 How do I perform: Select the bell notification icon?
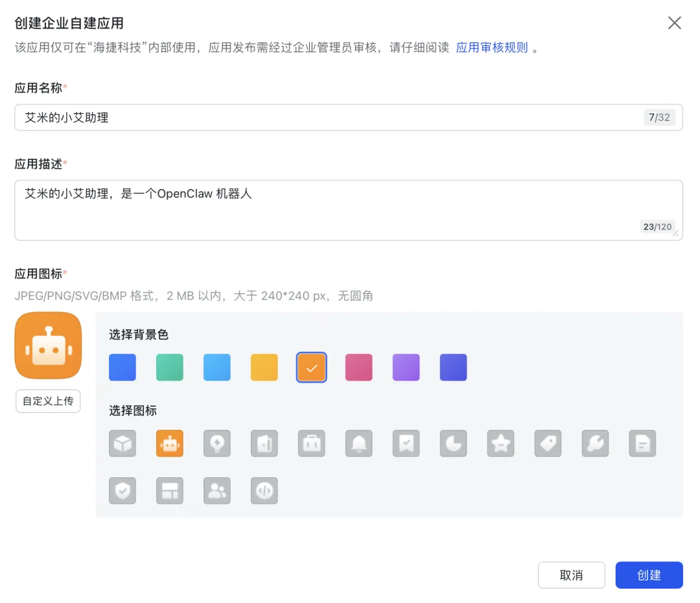point(359,443)
